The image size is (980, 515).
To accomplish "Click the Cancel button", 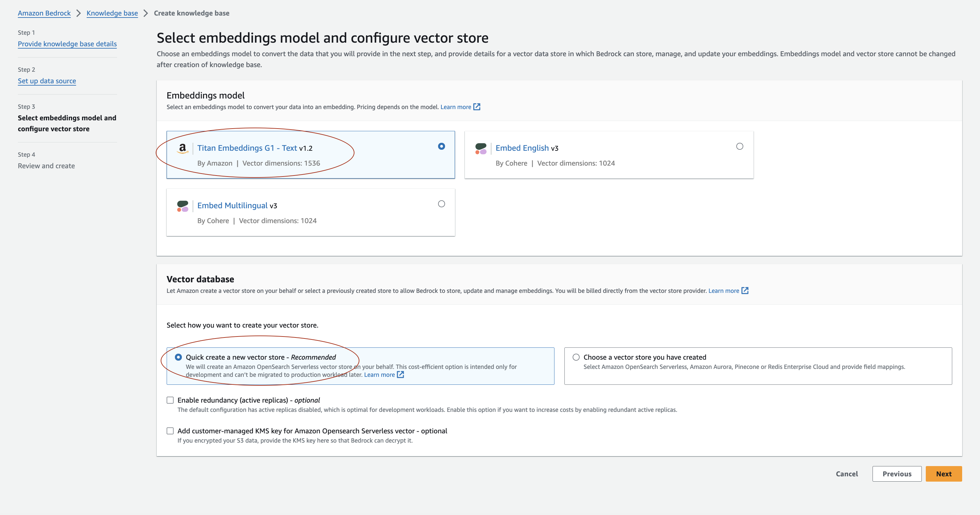I will pos(847,474).
